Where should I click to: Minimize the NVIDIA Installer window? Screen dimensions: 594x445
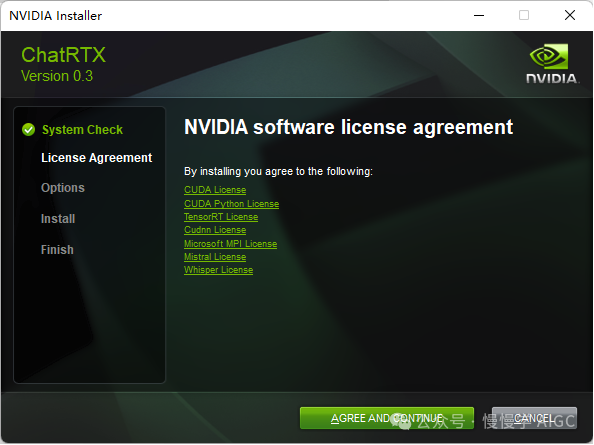479,16
